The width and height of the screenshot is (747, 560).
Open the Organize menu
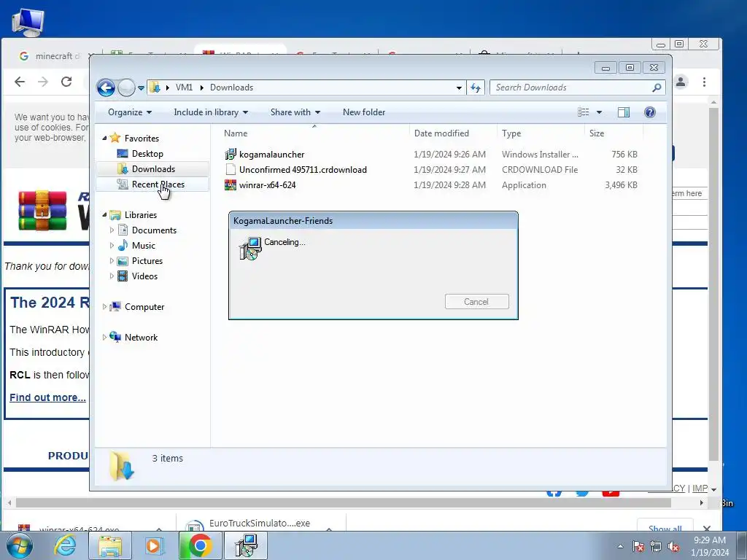pyautogui.click(x=130, y=112)
